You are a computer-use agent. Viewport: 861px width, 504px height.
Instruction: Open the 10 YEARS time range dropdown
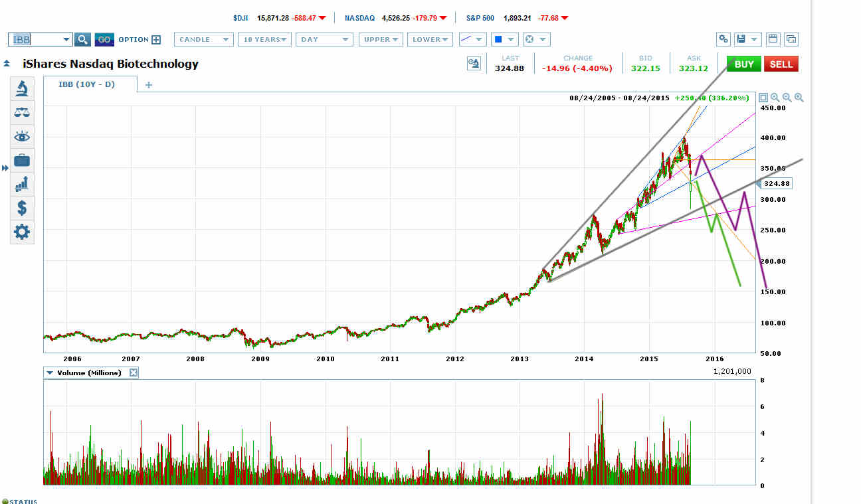click(265, 40)
